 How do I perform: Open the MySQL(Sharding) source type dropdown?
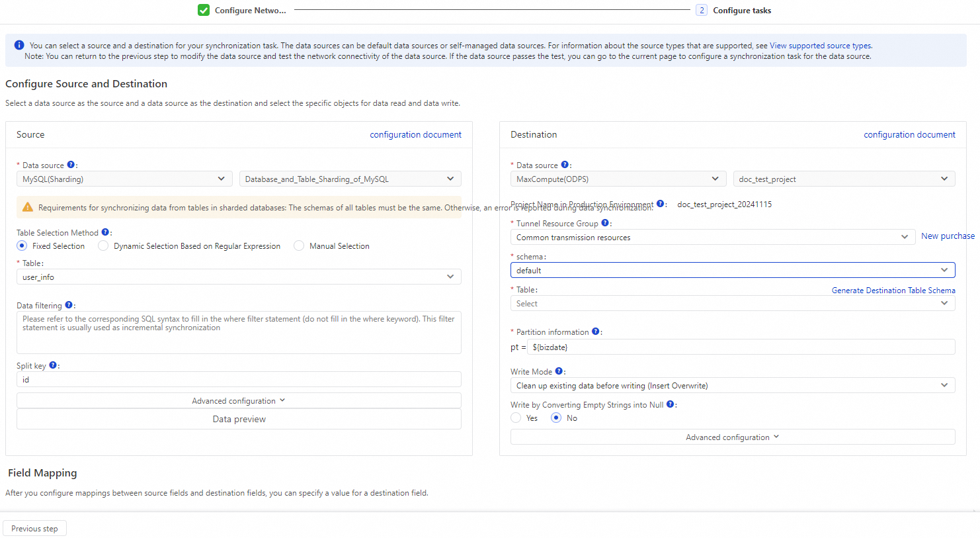click(x=124, y=179)
